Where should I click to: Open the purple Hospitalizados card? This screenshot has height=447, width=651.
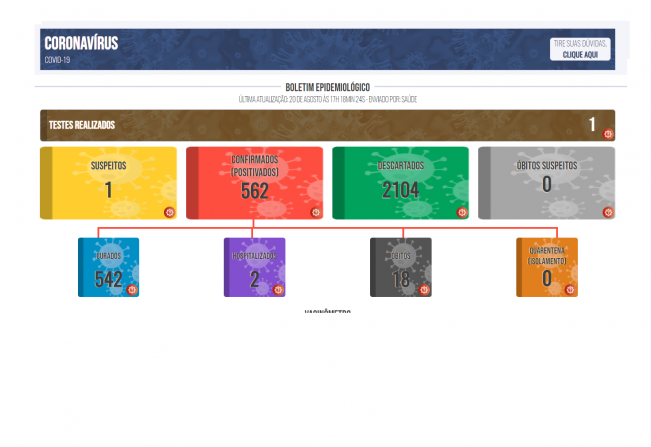[254, 267]
